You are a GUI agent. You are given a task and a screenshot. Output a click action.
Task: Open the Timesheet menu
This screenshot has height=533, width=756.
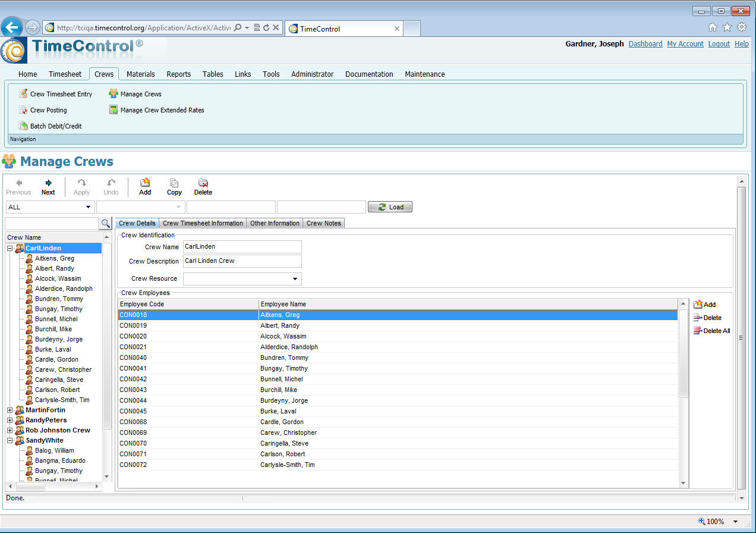coord(65,74)
